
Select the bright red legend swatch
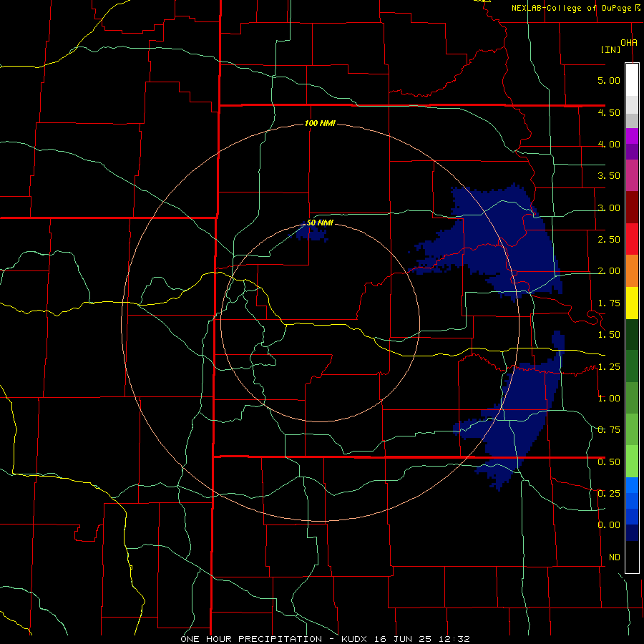632,240
